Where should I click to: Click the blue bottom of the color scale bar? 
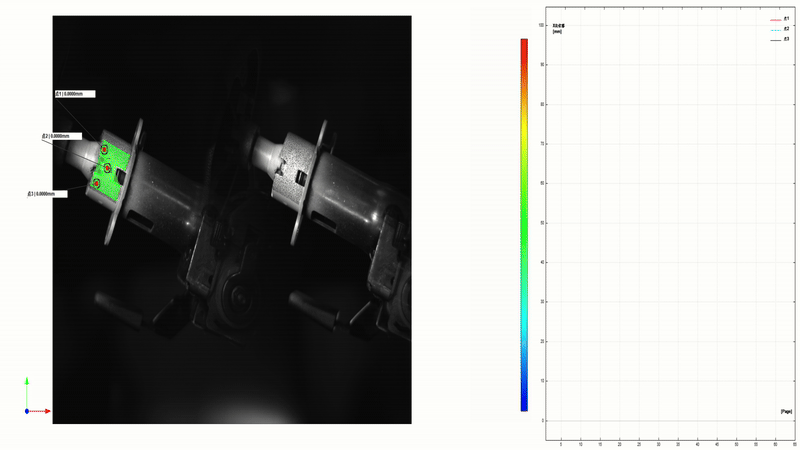tap(524, 405)
